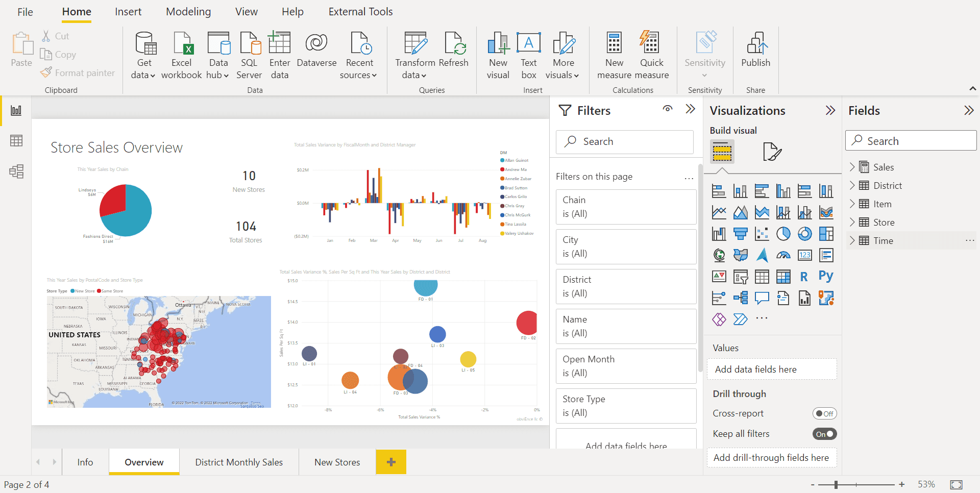Collapse the Fields pane
Viewport: 980px width, 493px height.
pyautogui.click(x=969, y=110)
